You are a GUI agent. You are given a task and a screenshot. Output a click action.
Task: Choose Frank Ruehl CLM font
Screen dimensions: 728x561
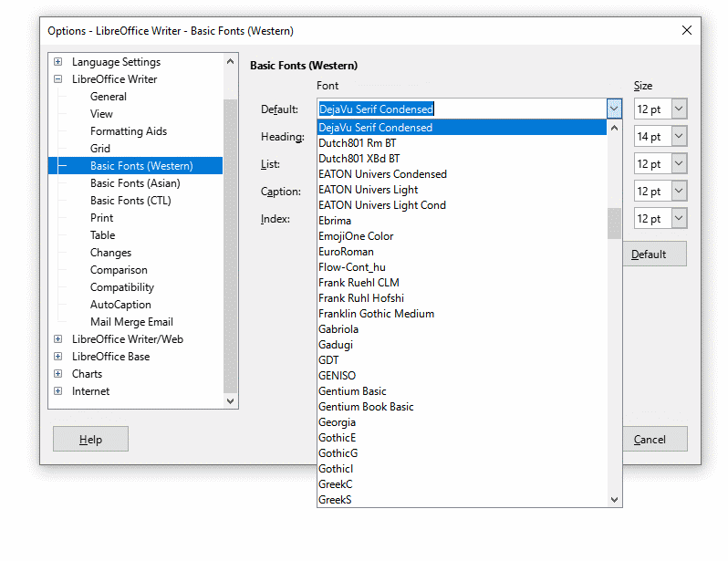click(462, 283)
